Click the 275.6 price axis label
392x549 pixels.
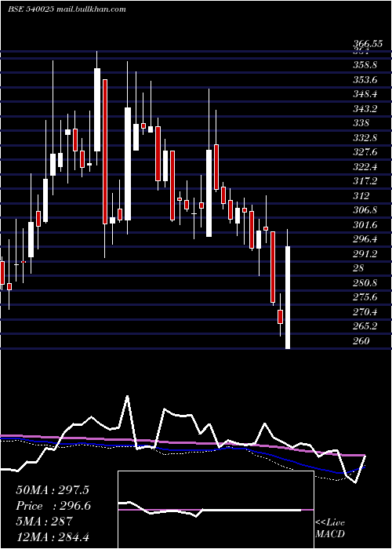[365, 297]
